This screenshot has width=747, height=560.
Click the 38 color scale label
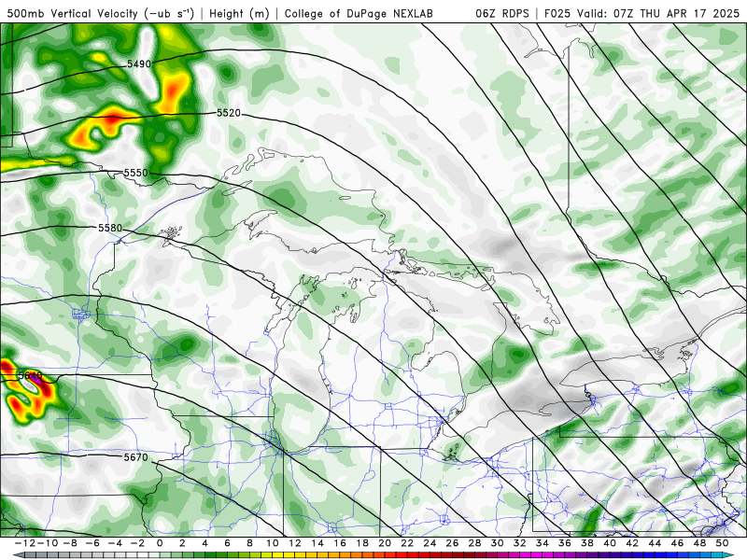[587, 543]
